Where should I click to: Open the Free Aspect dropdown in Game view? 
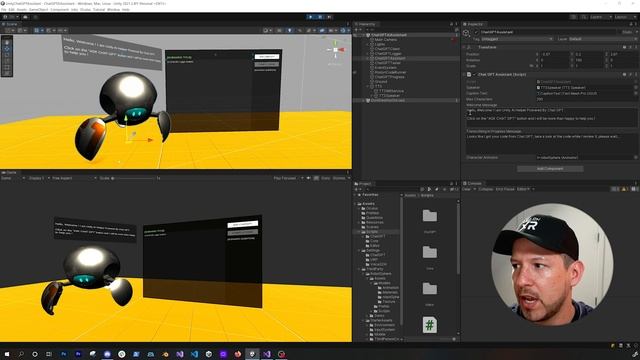click(74, 178)
